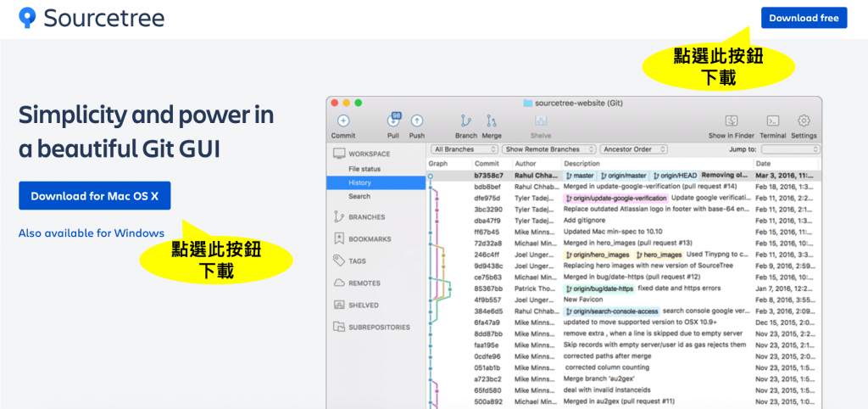
Task: Select commit 3bc3290
Action: click(x=624, y=210)
